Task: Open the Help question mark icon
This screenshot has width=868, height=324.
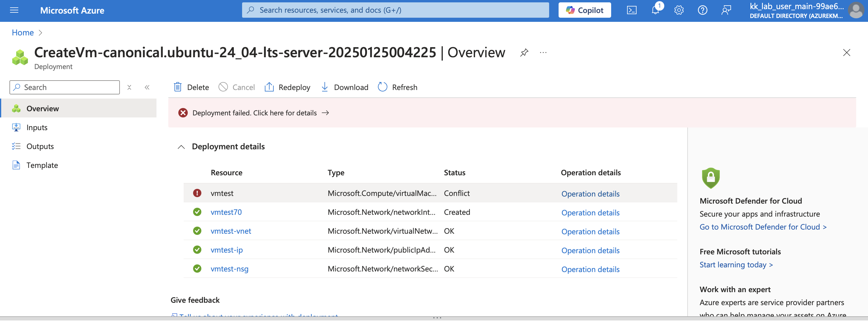Action: [702, 10]
